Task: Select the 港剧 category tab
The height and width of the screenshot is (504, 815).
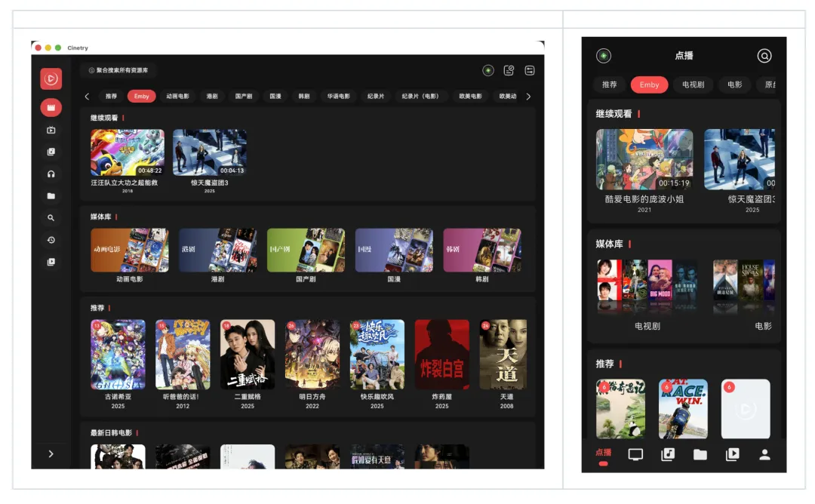Action: pos(212,96)
